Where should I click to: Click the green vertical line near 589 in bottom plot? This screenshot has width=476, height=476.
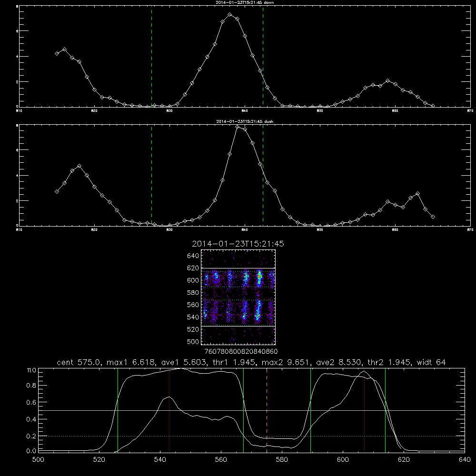pyautogui.click(x=310, y=410)
